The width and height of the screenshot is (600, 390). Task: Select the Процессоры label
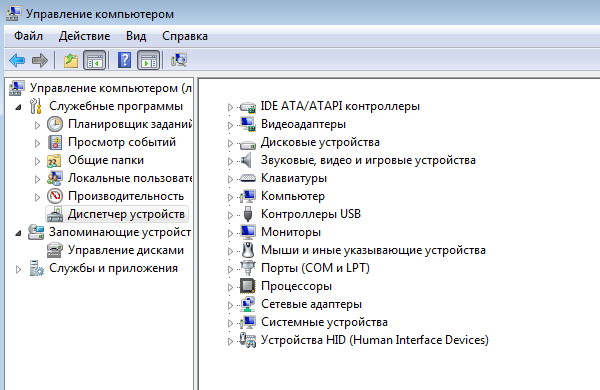click(296, 286)
